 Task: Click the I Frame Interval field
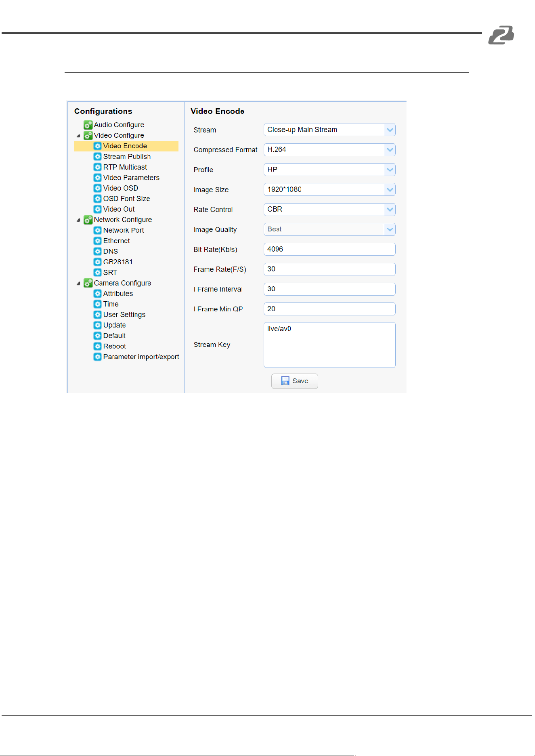329,289
